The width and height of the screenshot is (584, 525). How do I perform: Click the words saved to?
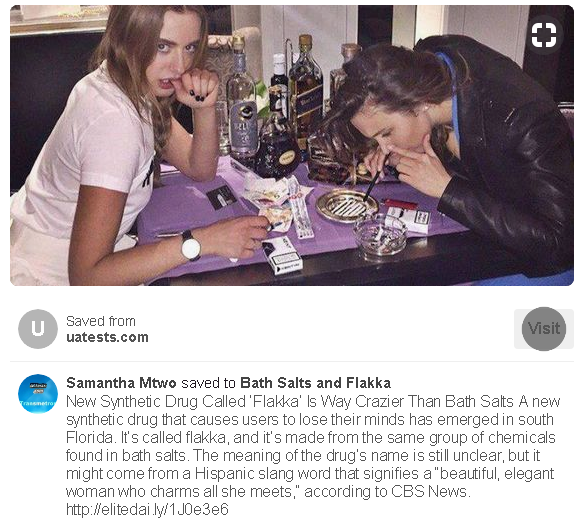(208, 383)
